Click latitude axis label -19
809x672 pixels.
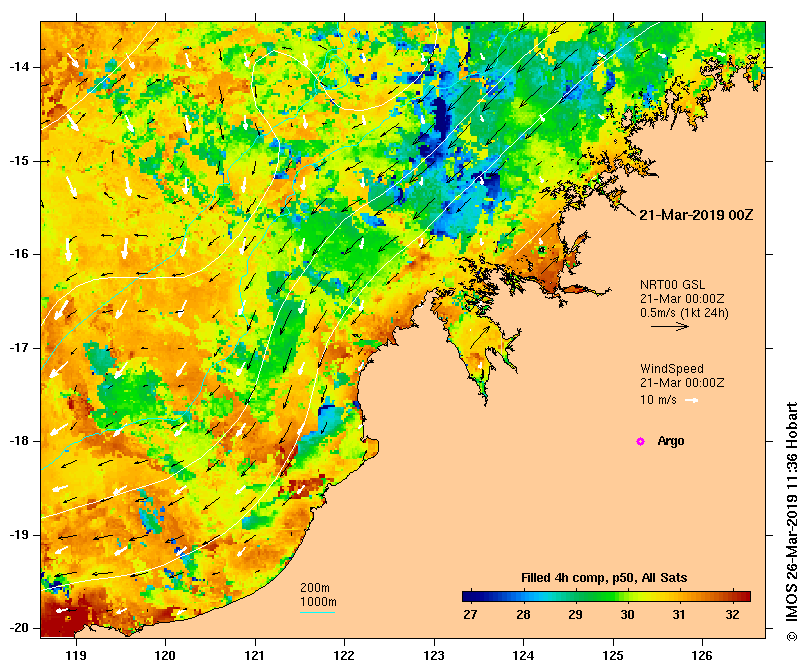tap(19, 535)
